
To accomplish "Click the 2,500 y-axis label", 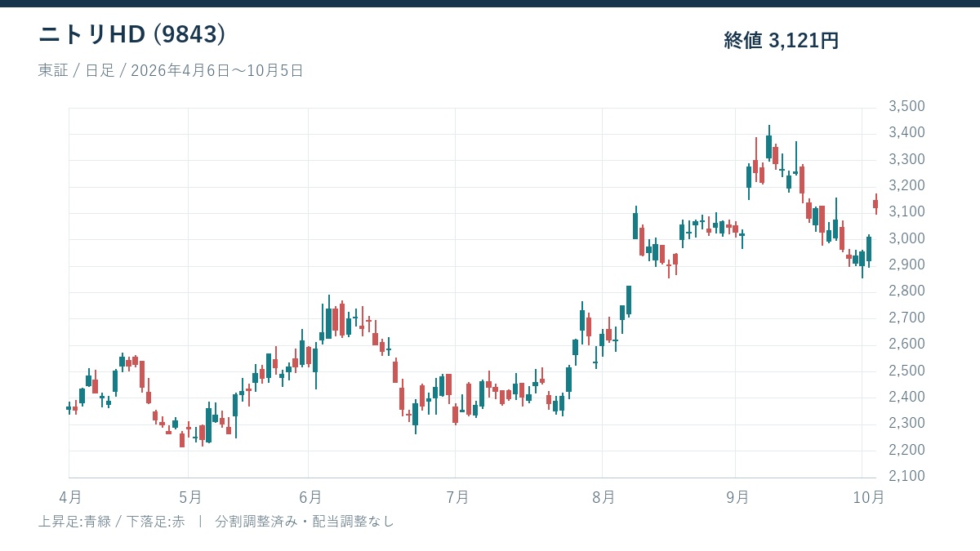I will (906, 371).
